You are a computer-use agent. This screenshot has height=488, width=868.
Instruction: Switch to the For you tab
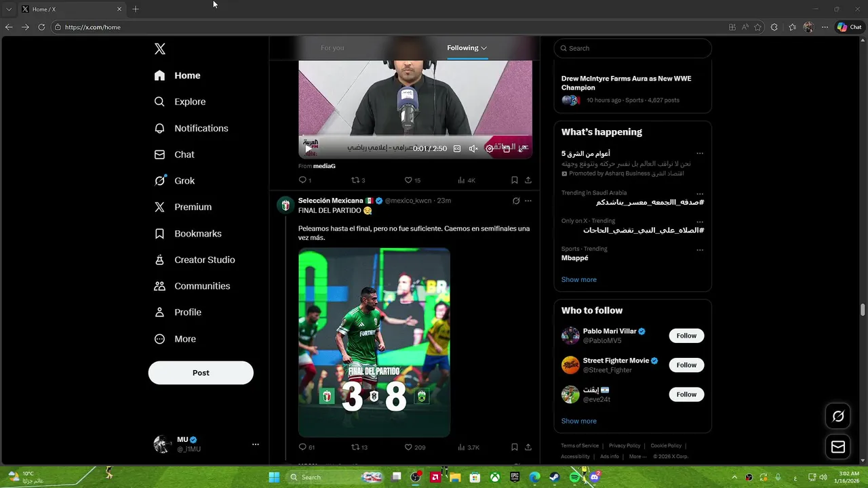(x=332, y=47)
